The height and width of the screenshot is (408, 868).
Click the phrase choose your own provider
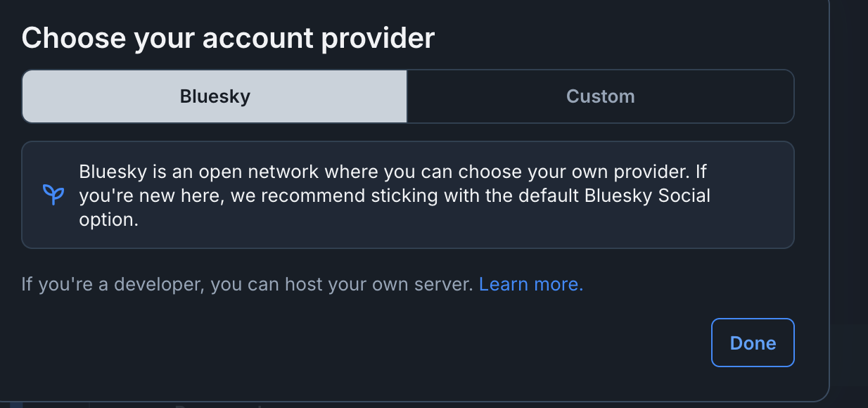566,172
